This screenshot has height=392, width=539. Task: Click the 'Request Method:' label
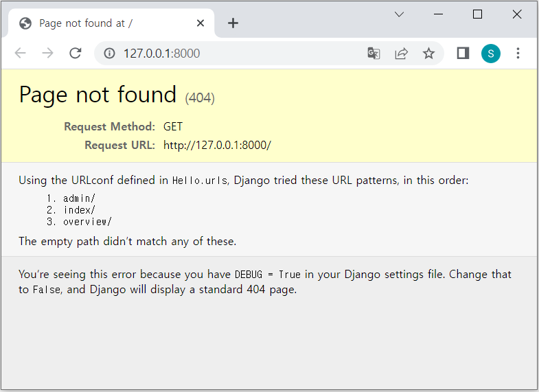(x=110, y=126)
